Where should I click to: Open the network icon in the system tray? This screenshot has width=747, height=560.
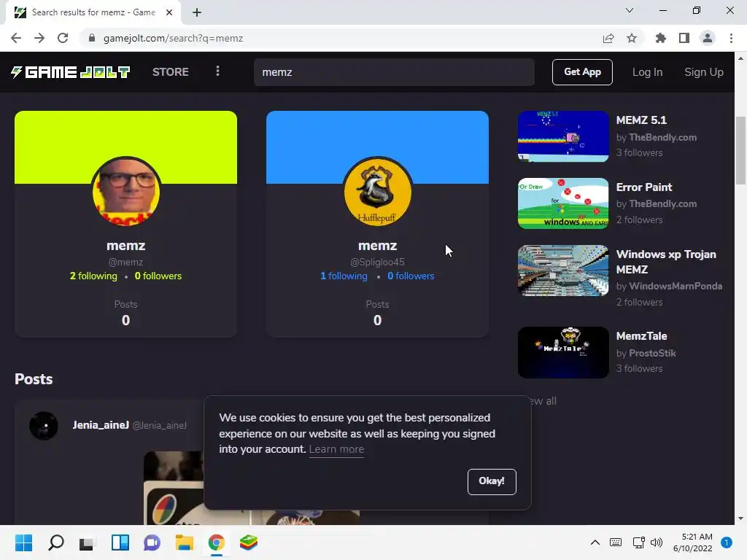(638, 542)
